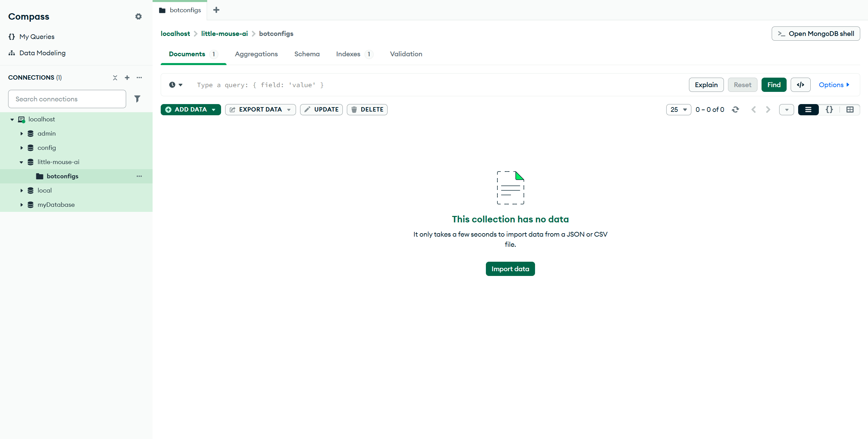Expand the config database
The width and height of the screenshot is (868, 439).
21,148
